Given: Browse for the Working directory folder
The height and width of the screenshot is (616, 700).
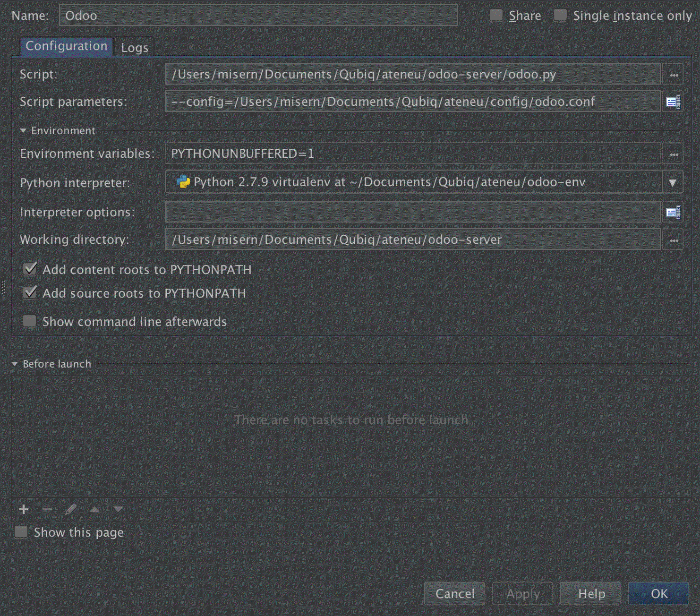Looking at the screenshot, I should coord(674,240).
